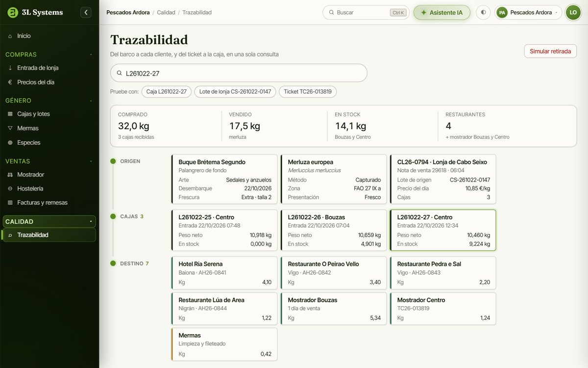Image resolution: width=588 pixels, height=368 pixels.
Task: Click the Hostelería icon
Action: coord(10,188)
